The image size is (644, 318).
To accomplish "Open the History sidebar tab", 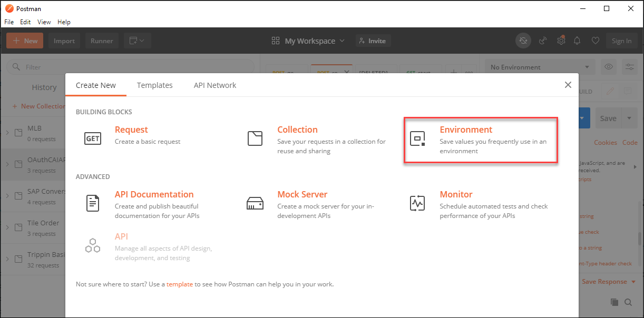I will [44, 87].
